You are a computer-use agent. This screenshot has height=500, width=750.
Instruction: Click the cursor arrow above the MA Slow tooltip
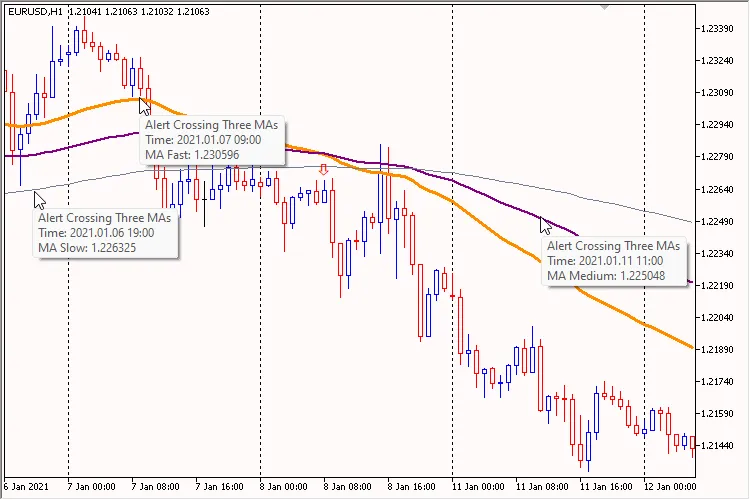40,199
